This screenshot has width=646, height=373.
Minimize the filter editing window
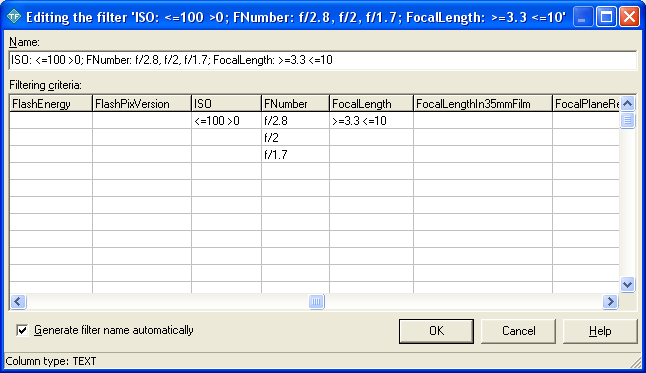click(x=583, y=17)
